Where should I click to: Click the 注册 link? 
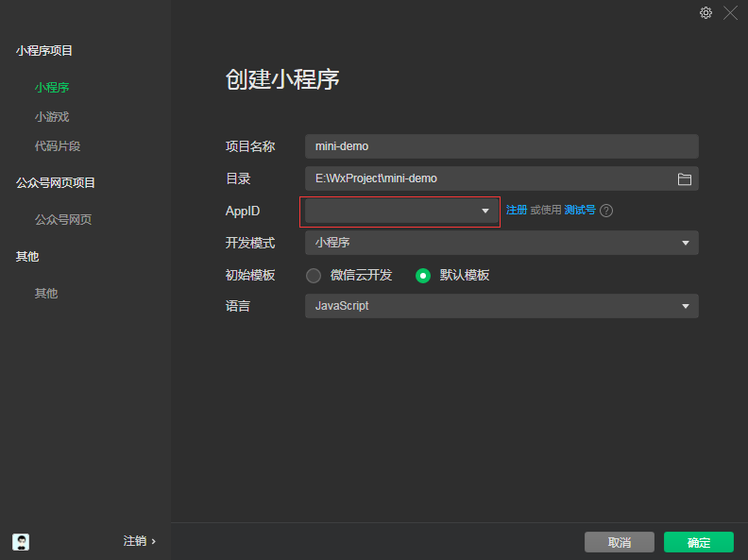pos(517,210)
